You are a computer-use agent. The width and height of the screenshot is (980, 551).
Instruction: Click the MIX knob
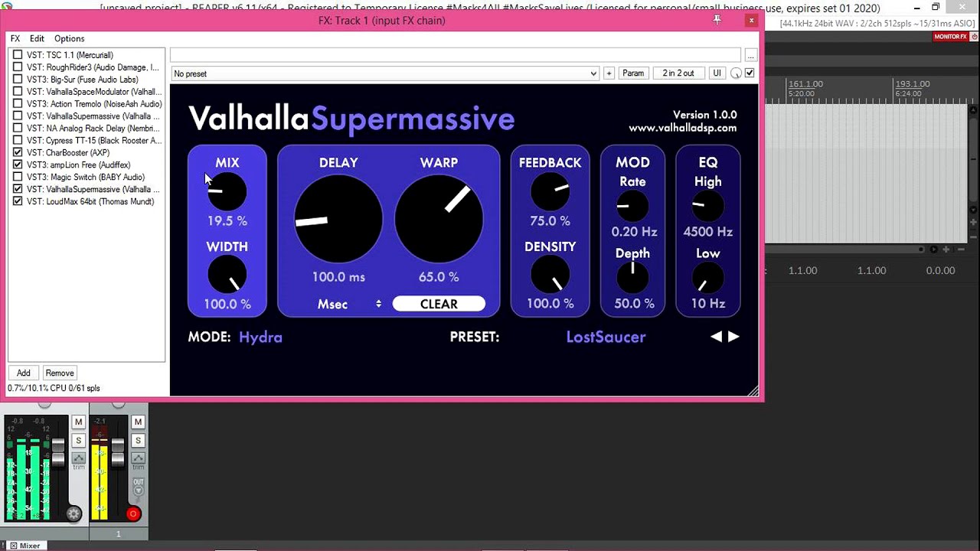[x=227, y=191]
